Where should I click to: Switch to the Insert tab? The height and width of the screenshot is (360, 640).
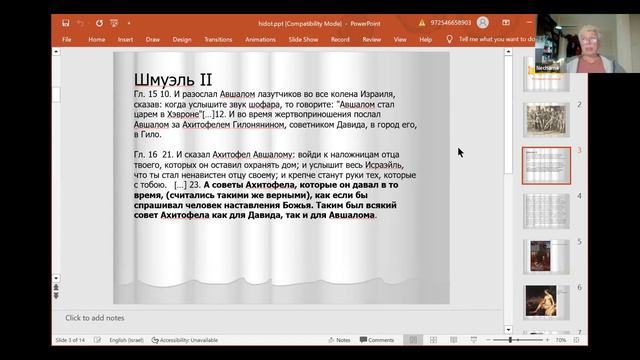point(125,40)
